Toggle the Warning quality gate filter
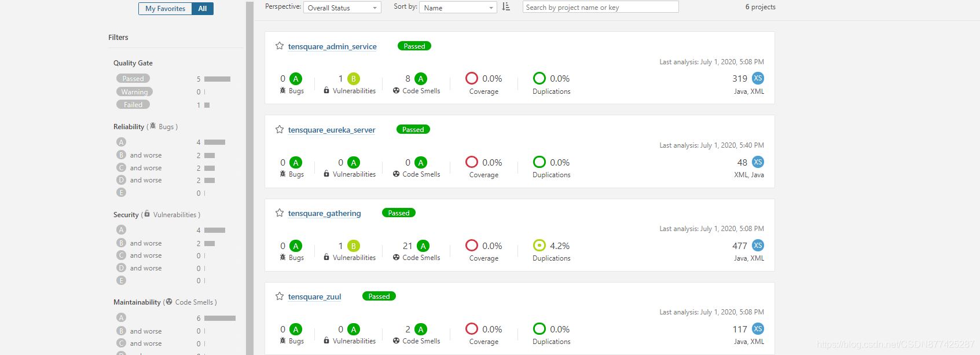This screenshot has height=355, width=980. point(134,92)
